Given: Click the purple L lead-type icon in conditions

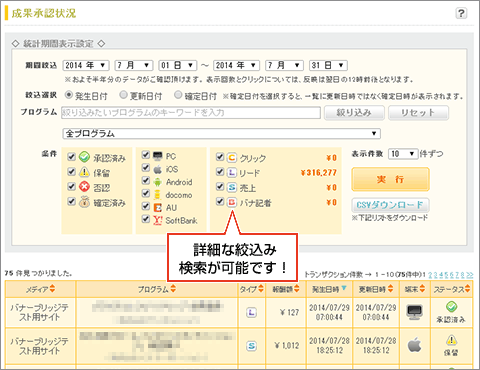Looking at the screenshot, I should pyautogui.click(x=232, y=172).
